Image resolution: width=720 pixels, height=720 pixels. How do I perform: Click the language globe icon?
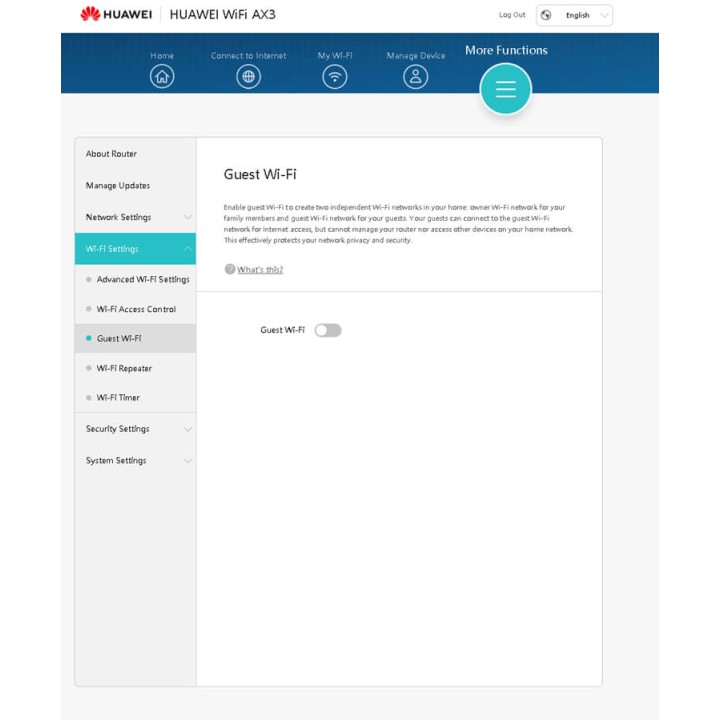[546, 15]
